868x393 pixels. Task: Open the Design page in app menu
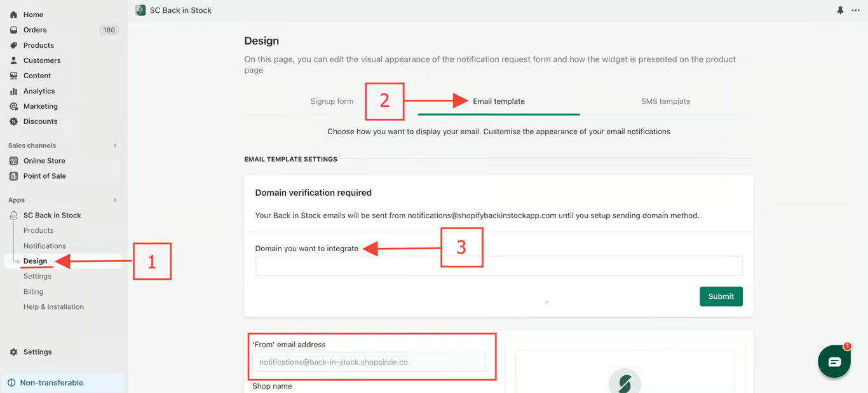click(x=35, y=261)
